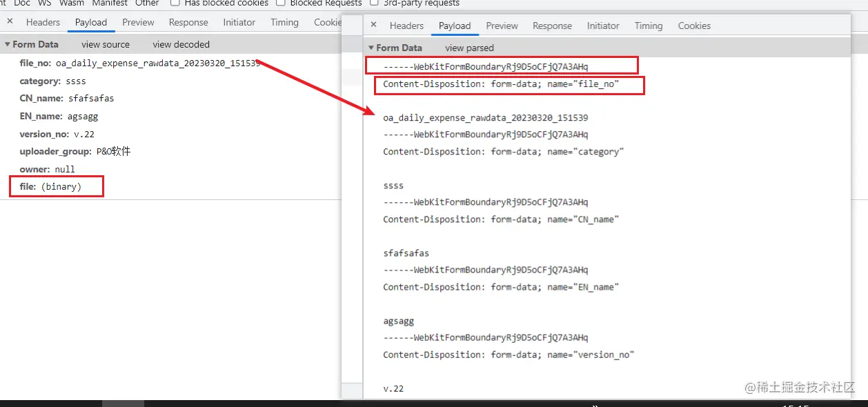Open the Response tab in the background panel
The image size is (868, 407).
click(x=188, y=22)
